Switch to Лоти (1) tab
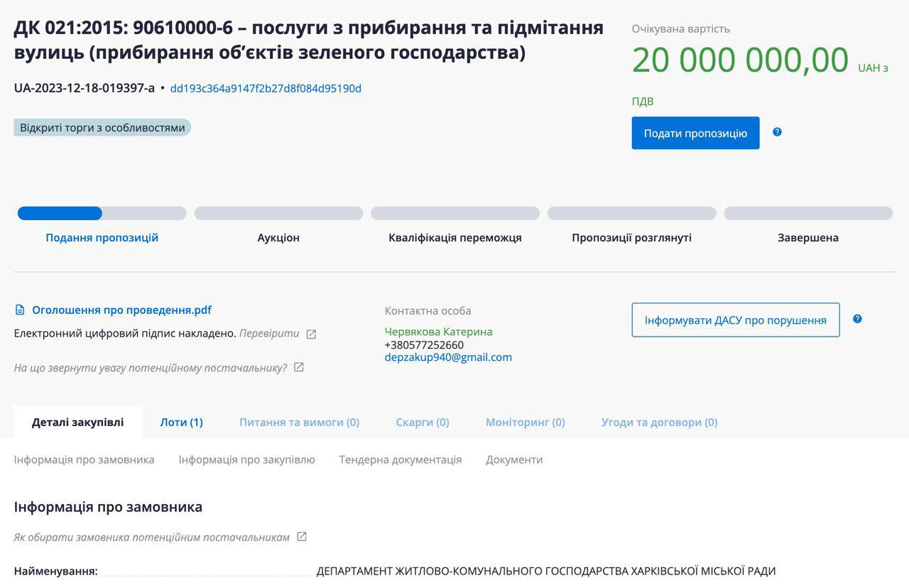 tap(181, 423)
